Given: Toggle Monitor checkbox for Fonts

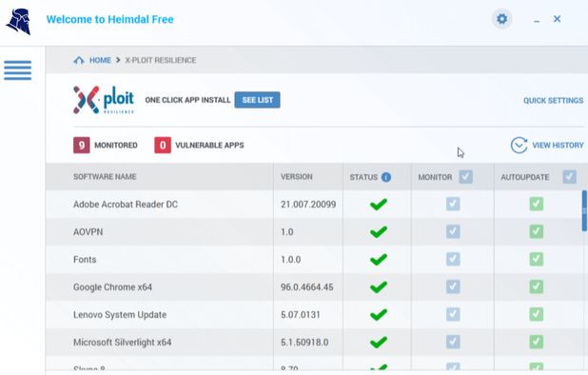Looking at the screenshot, I should [x=453, y=259].
